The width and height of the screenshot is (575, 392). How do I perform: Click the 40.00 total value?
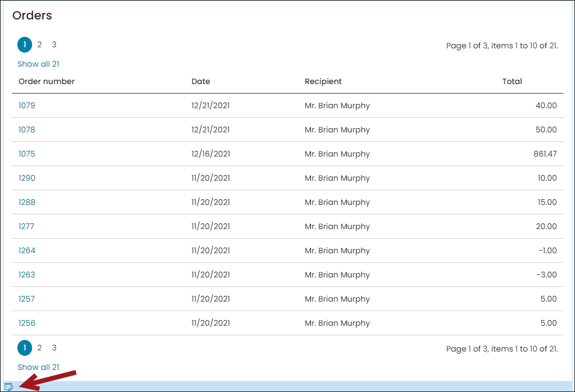pyautogui.click(x=546, y=106)
